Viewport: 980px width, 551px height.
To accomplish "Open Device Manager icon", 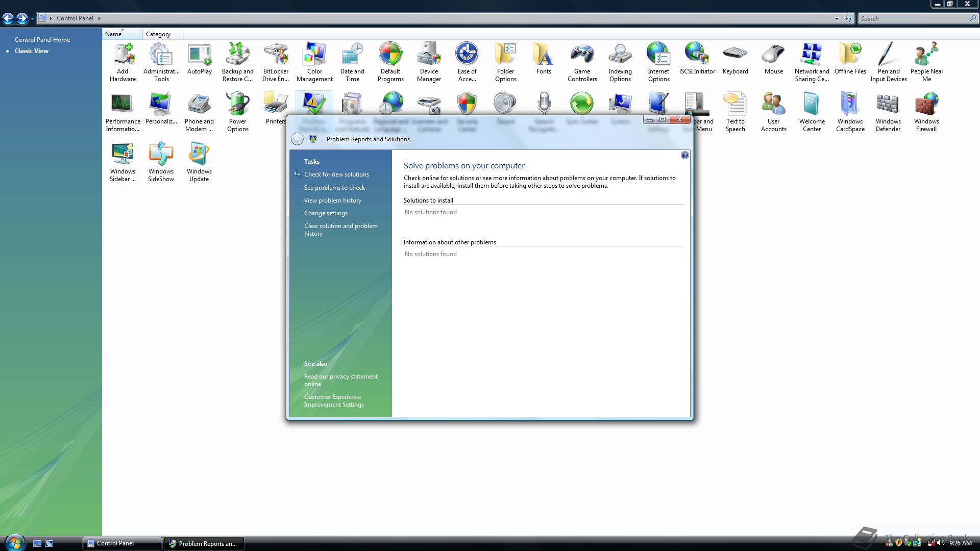I will (429, 62).
